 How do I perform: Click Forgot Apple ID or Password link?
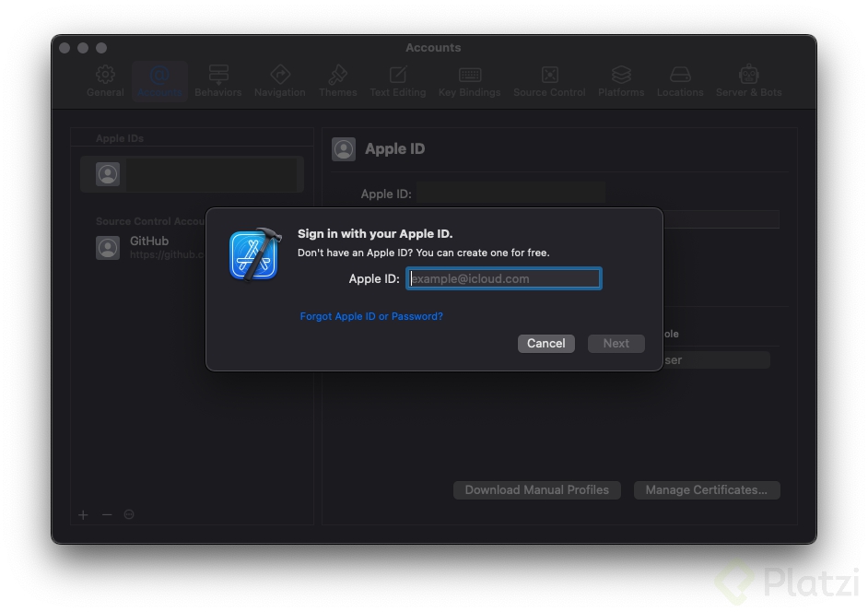click(371, 316)
